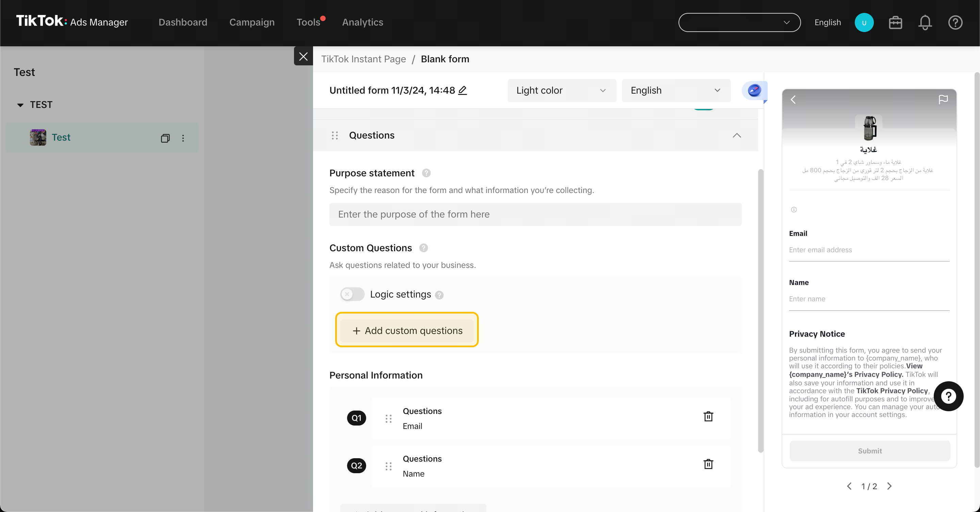The height and width of the screenshot is (512, 980).
Task: Collapse the TEST tree group
Action: click(x=20, y=105)
